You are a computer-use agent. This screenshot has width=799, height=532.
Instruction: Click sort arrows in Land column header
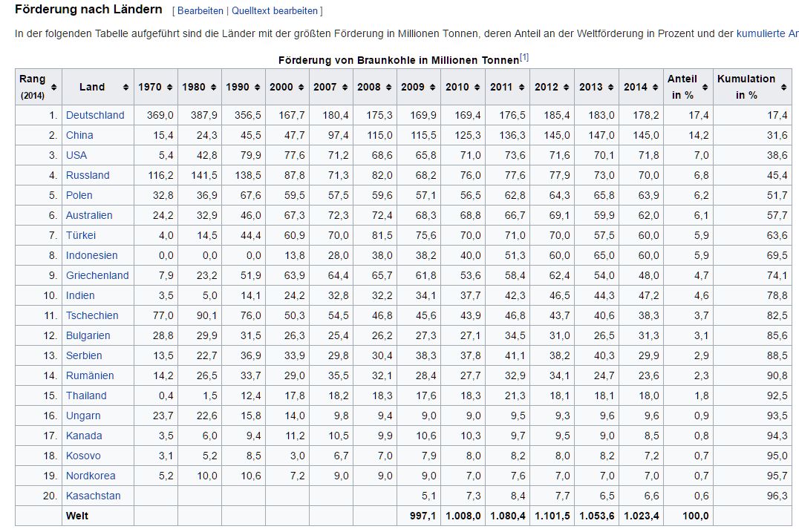pos(127,88)
